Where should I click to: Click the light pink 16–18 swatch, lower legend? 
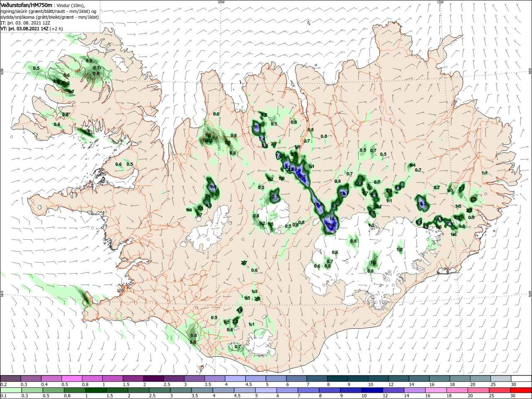(x=435, y=390)
